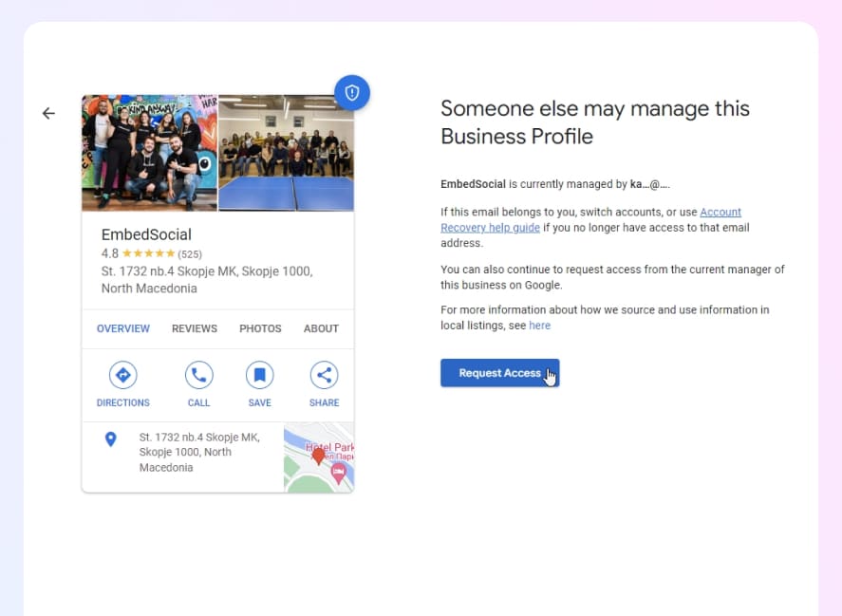Click the 4.8 rating value
This screenshot has height=616, width=842.
pyautogui.click(x=109, y=253)
